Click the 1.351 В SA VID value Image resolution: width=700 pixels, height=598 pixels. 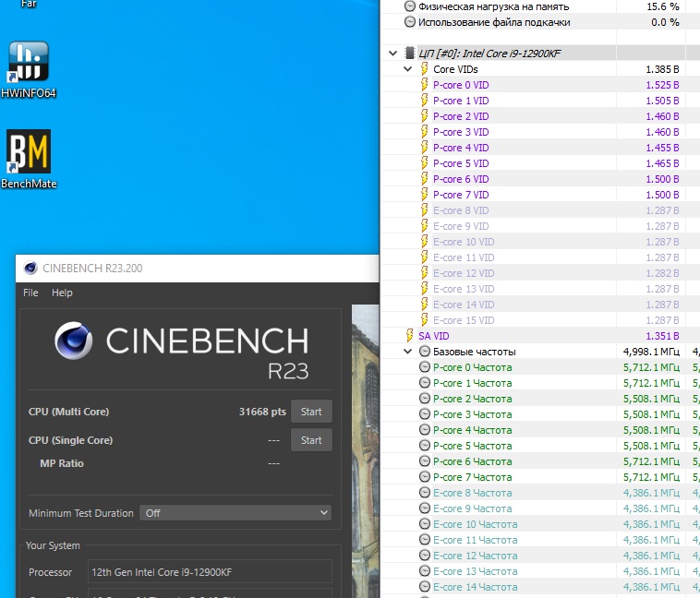[x=662, y=336]
